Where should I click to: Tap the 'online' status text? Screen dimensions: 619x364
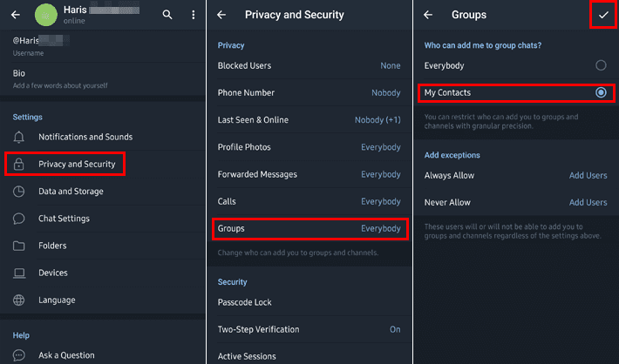point(74,21)
